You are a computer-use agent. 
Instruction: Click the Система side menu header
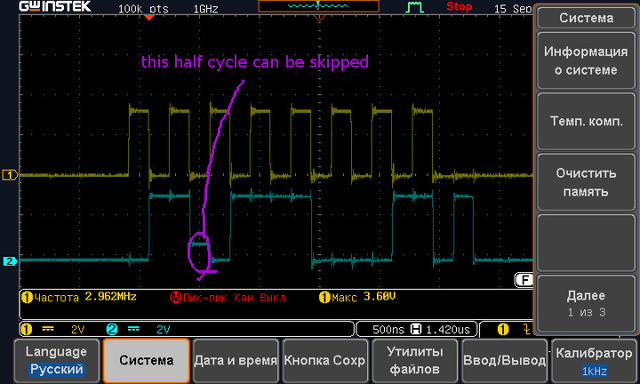point(586,18)
